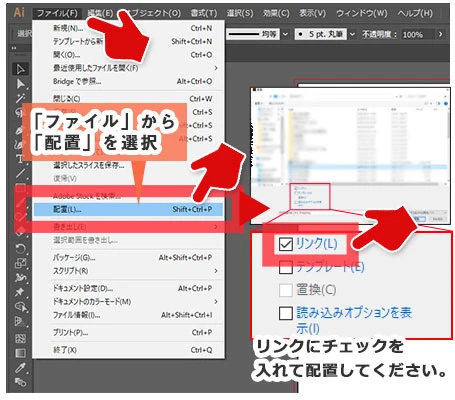Select the Rotate tool
The image size is (455, 400).
pos(20,249)
